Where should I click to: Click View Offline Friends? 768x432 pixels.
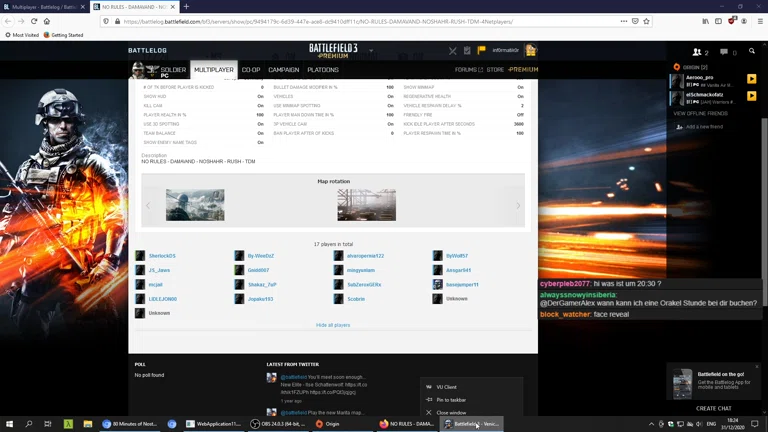[700, 114]
